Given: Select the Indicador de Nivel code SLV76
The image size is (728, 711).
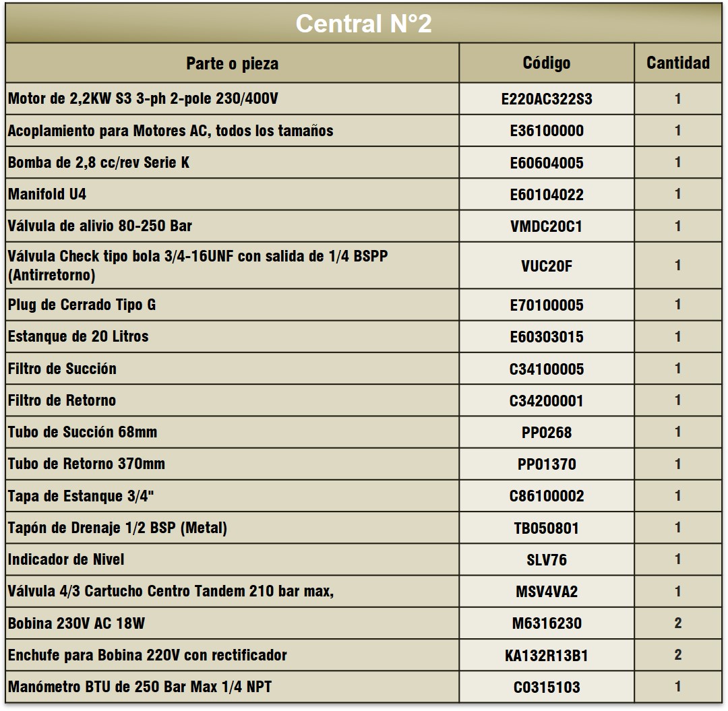Looking at the screenshot, I should click(x=547, y=560).
